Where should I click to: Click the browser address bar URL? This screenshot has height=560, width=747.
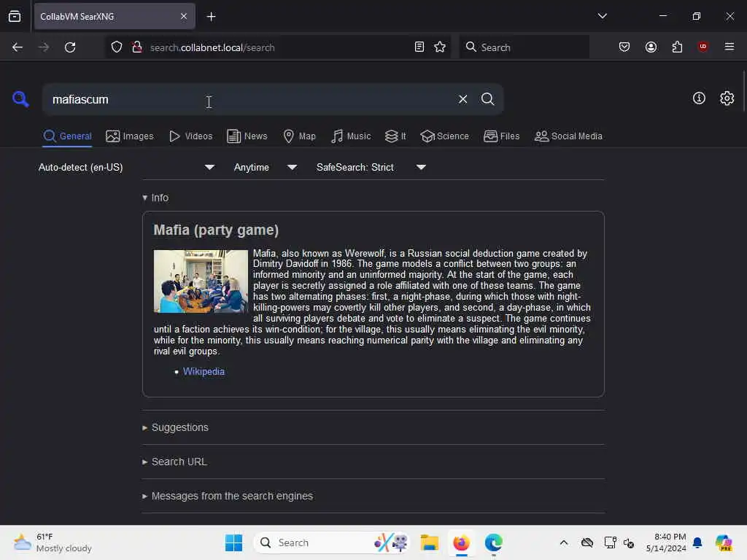(x=212, y=47)
